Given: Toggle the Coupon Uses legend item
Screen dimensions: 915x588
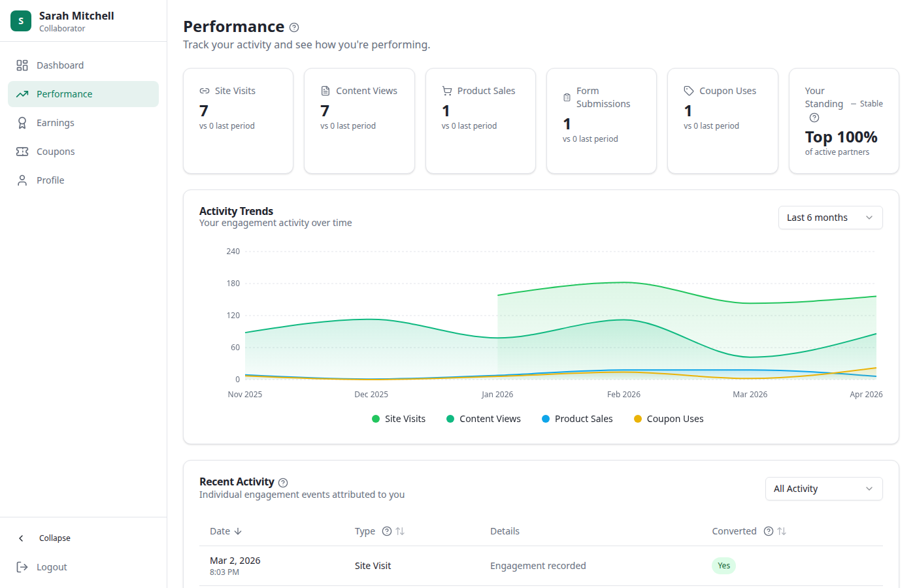Looking at the screenshot, I should [x=668, y=418].
